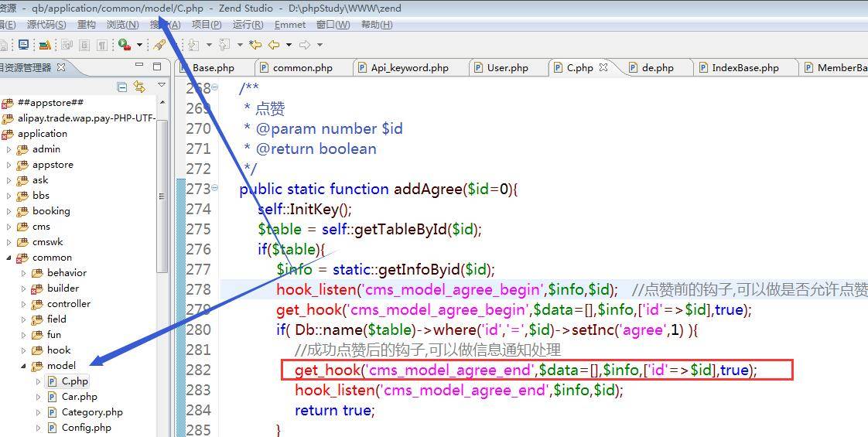Click the monitor icon in the toolbar
This screenshot has height=437, width=868.
pos(23,45)
